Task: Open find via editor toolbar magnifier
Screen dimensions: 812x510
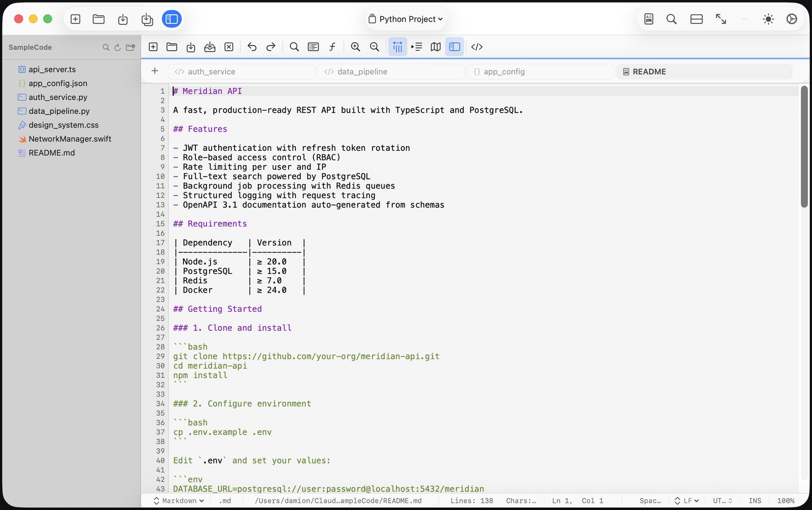Action: [x=294, y=47]
